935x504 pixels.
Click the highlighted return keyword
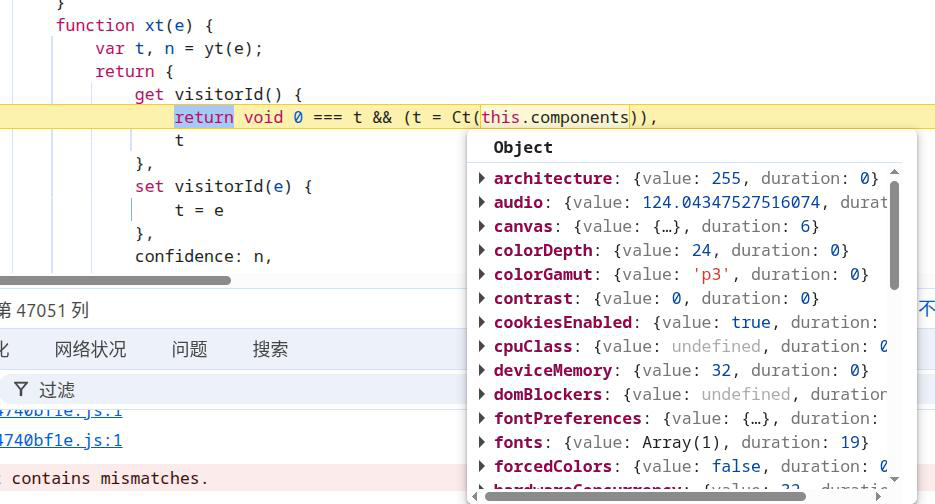pyautogui.click(x=204, y=117)
